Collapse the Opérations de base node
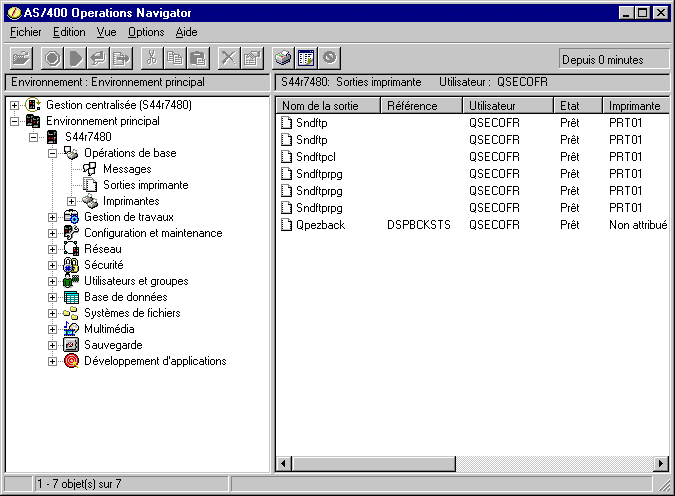The height and width of the screenshot is (496, 675). click(52, 153)
